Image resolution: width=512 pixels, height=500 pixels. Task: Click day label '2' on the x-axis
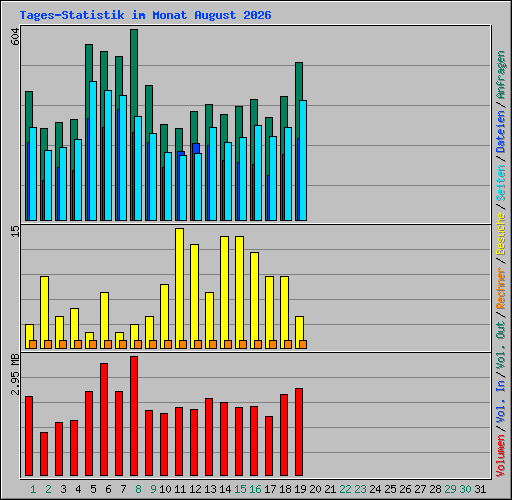click(48, 489)
